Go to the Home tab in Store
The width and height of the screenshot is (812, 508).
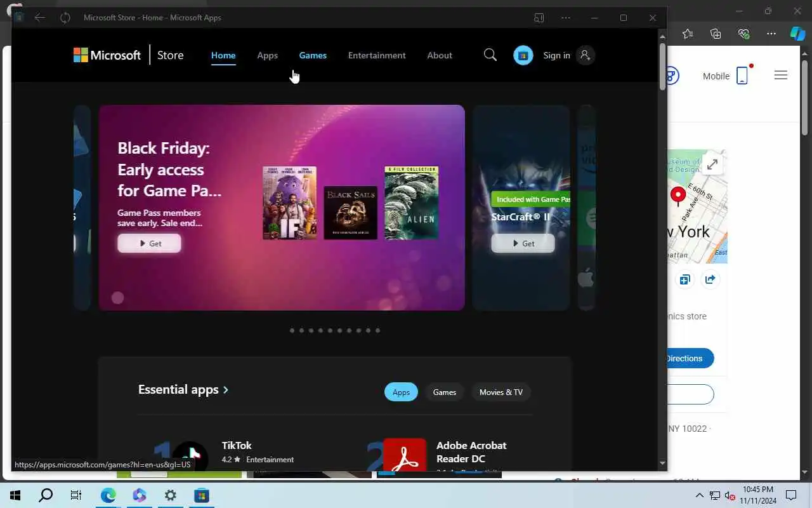click(x=223, y=55)
